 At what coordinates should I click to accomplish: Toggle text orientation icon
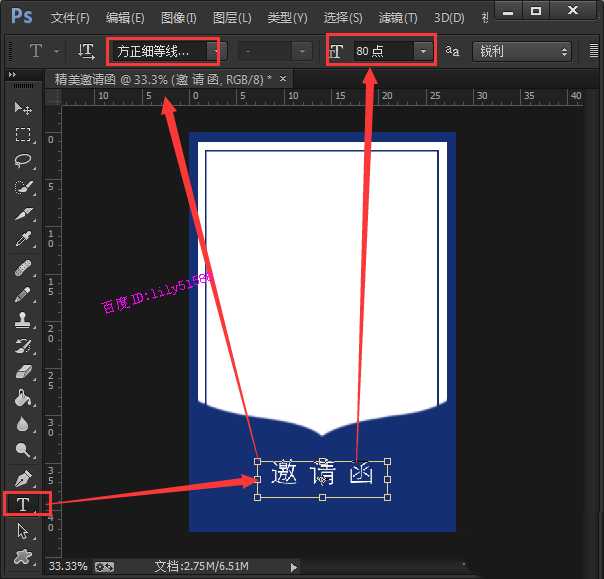click(x=87, y=51)
